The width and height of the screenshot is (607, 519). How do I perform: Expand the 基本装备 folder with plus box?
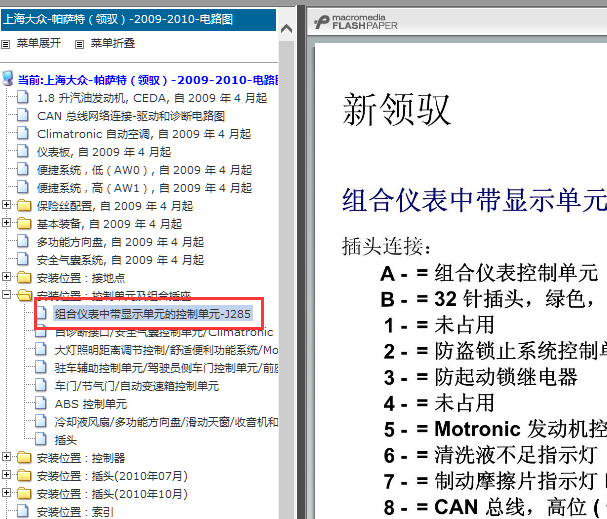point(6,222)
